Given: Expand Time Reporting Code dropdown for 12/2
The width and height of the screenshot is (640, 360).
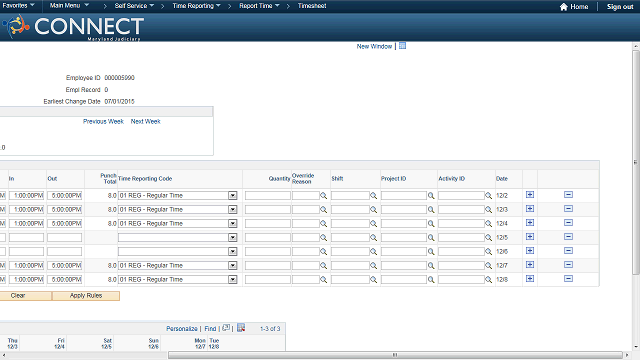Looking at the screenshot, I should (233, 196).
